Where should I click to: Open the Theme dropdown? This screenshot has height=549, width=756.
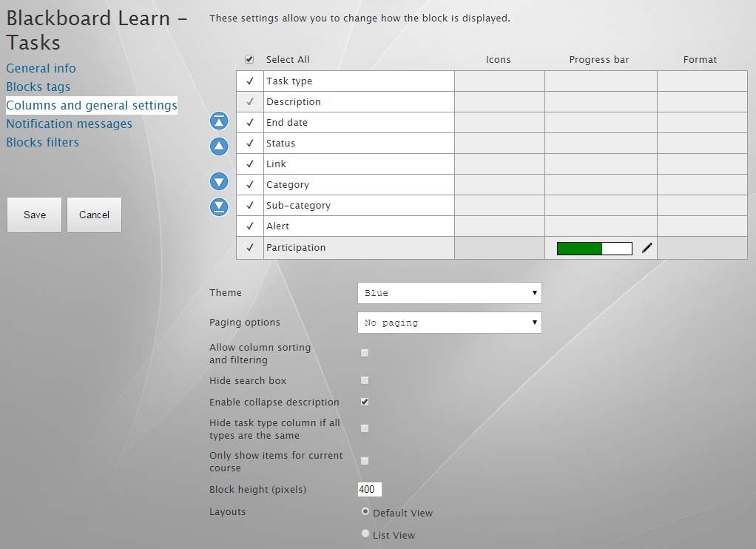(449, 293)
